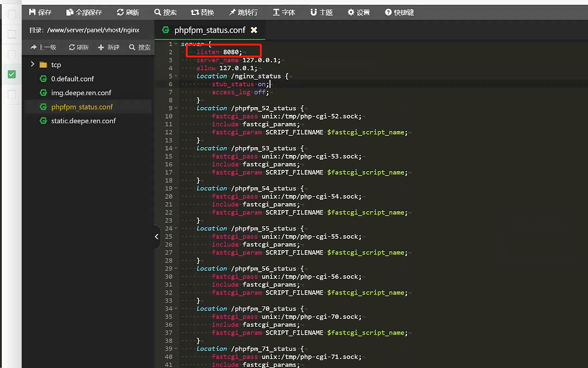
Task: Click the 0.default.conf file icon
Action: point(44,79)
